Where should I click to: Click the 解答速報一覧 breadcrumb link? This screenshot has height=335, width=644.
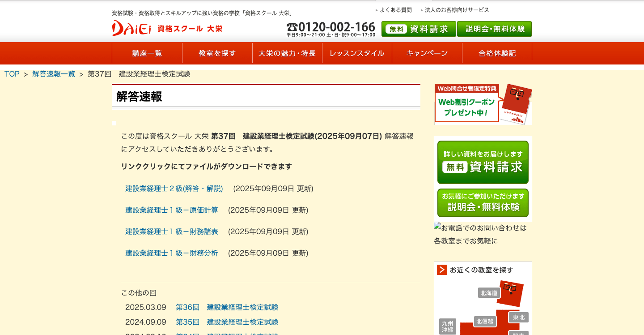pos(54,74)
